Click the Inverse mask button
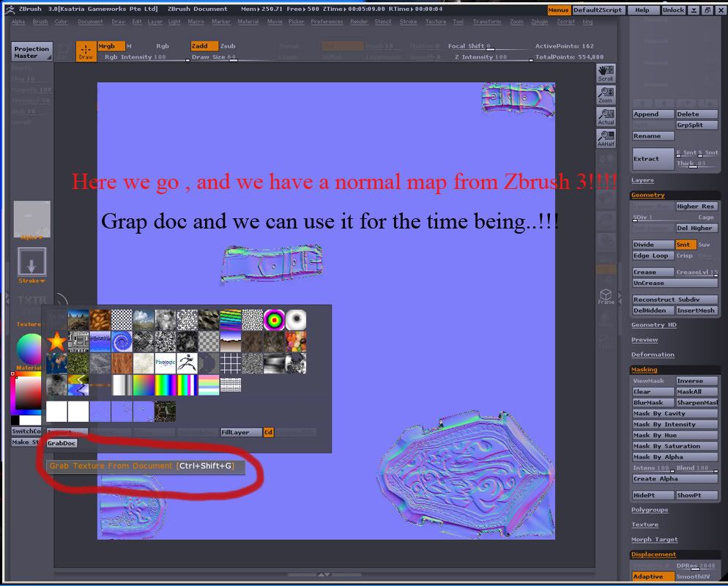 coord(697,381)
